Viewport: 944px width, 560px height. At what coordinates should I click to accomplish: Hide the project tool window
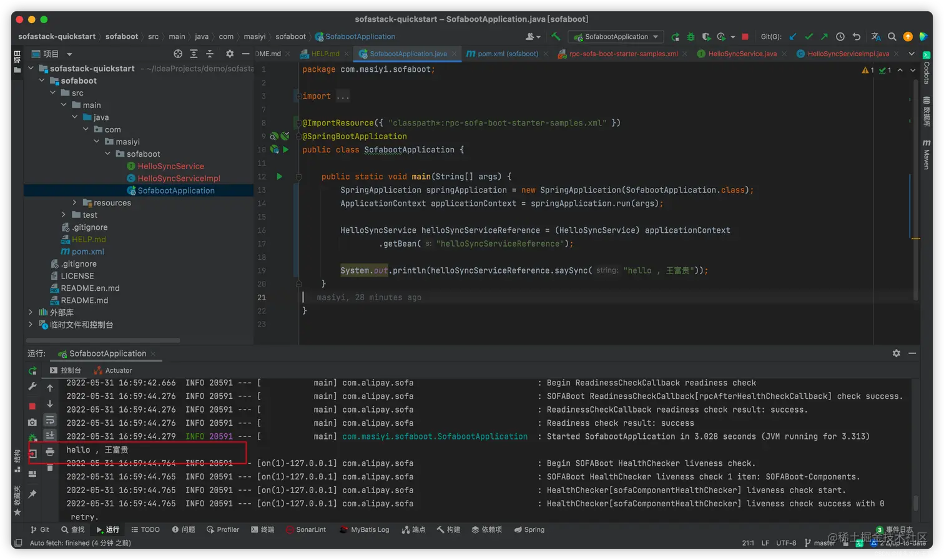[245, 54]
